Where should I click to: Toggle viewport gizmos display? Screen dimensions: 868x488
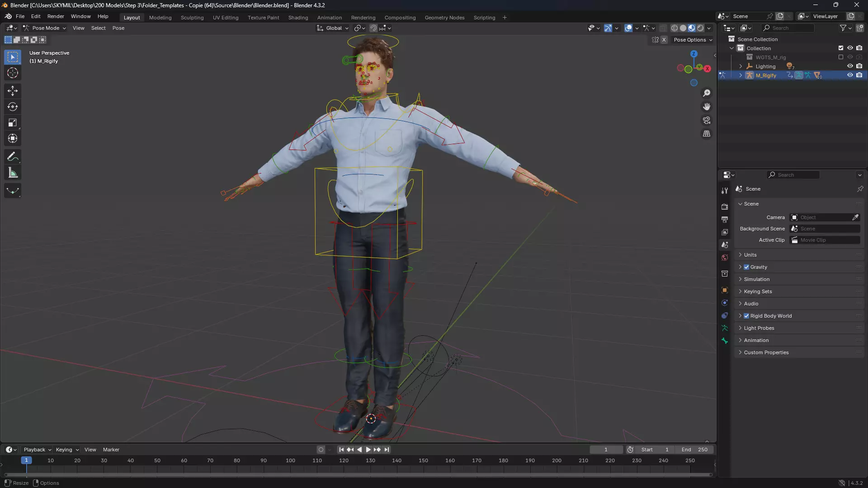[x=608, y=28]
